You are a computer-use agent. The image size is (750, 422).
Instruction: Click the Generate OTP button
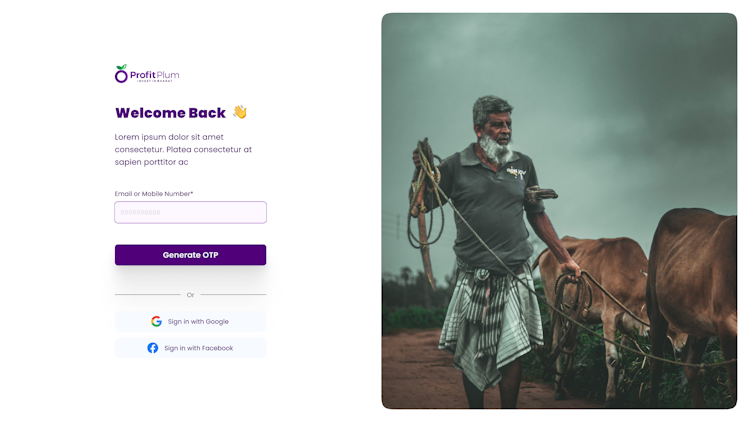click(x=190, y=255)
